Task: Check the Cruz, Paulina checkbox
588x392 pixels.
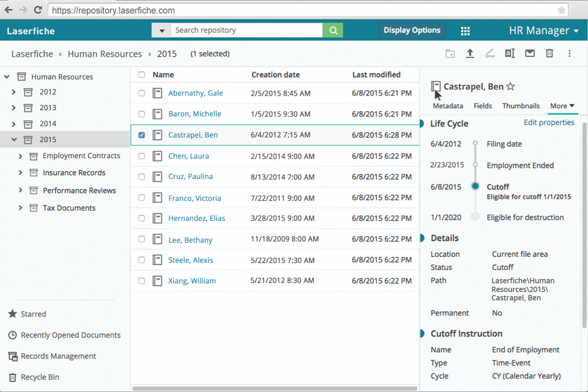Action: pyautogui.click(x=141, y=177)
